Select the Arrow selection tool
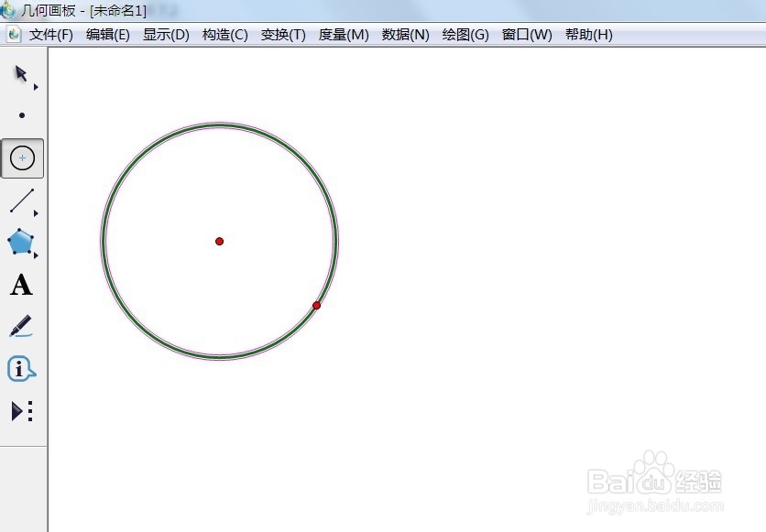766x532 pixels. [x=20, y=74]
